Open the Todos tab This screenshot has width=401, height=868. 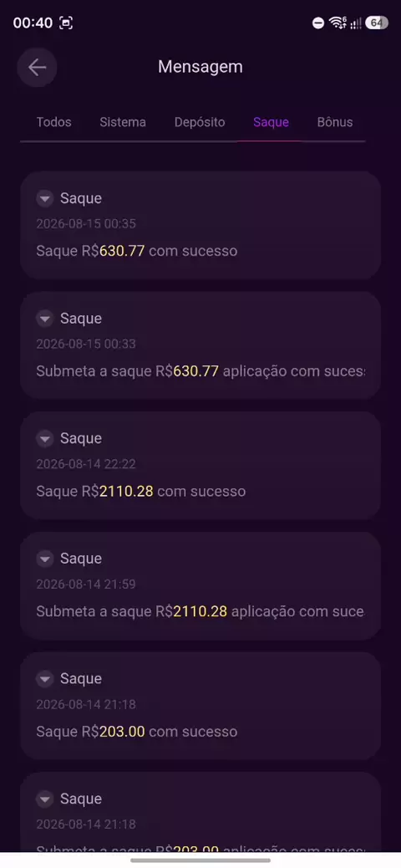(53, 122)
